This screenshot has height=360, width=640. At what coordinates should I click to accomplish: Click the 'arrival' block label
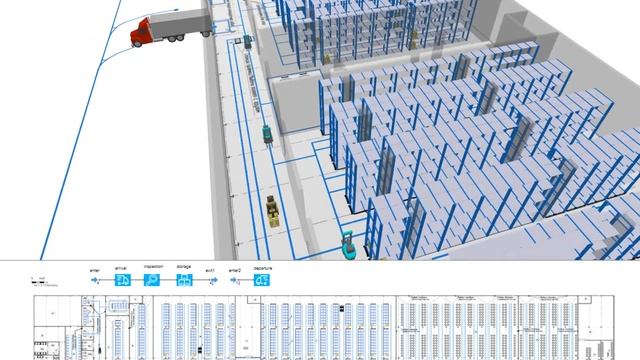[121, 269]
